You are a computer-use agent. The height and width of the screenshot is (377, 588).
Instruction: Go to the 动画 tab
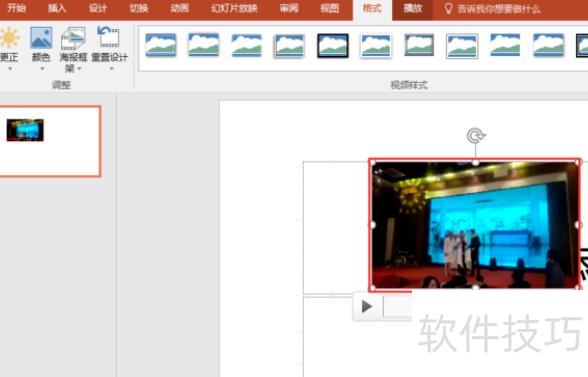(x=179, y=8)
